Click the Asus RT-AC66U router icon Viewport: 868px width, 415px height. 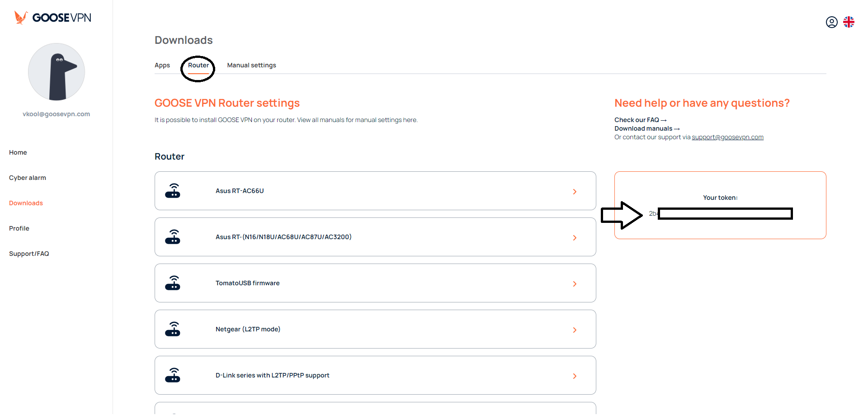pos(173,191)
